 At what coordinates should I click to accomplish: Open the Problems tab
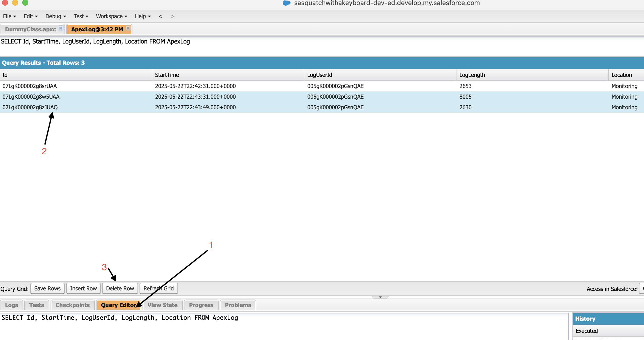click(237, 305)
